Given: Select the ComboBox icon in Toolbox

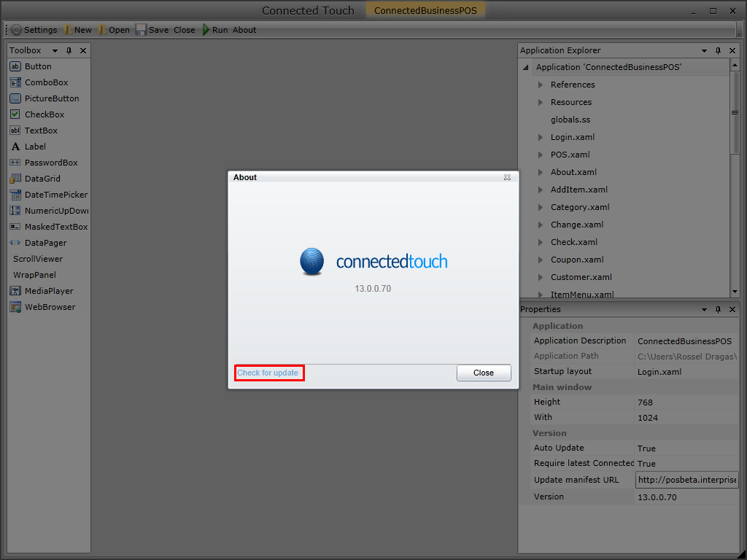Looking at the screenshot, I should (x=15, y=82).
